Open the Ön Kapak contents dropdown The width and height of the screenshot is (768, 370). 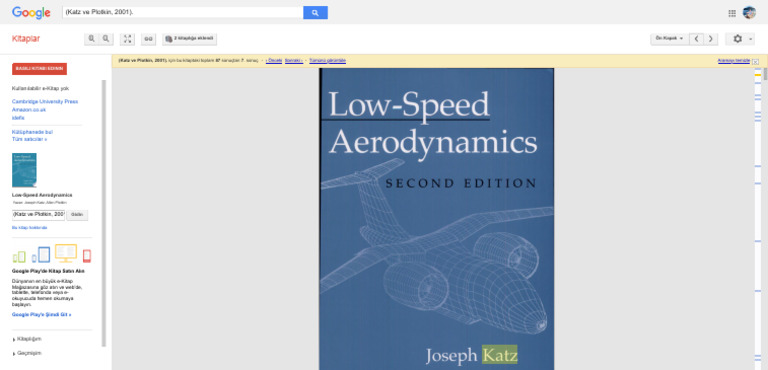click(x=669, y=39)
